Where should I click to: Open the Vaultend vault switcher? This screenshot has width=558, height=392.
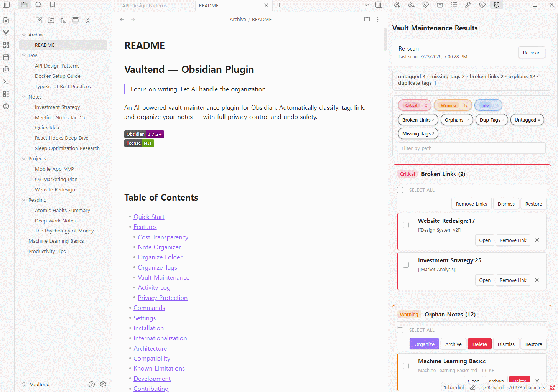coord(36,384)
